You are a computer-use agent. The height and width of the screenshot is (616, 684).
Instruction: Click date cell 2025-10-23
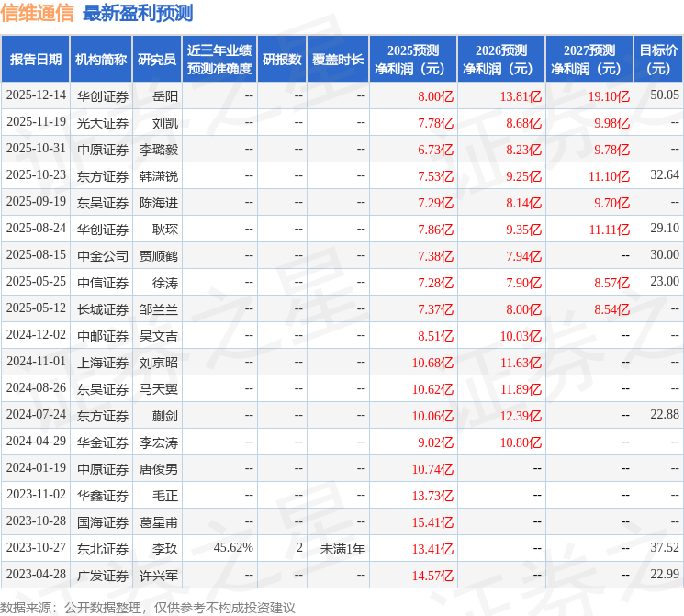[x=36, y=175]
